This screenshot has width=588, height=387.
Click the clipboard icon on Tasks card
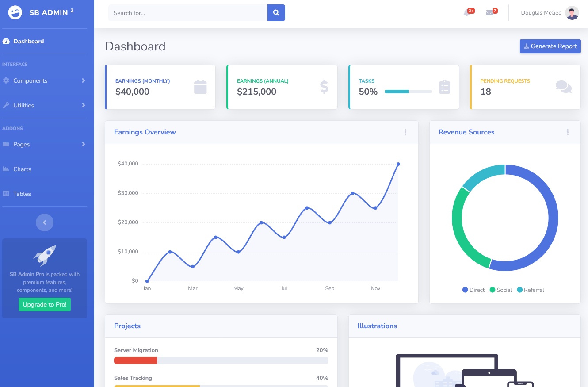pos(444,87)
